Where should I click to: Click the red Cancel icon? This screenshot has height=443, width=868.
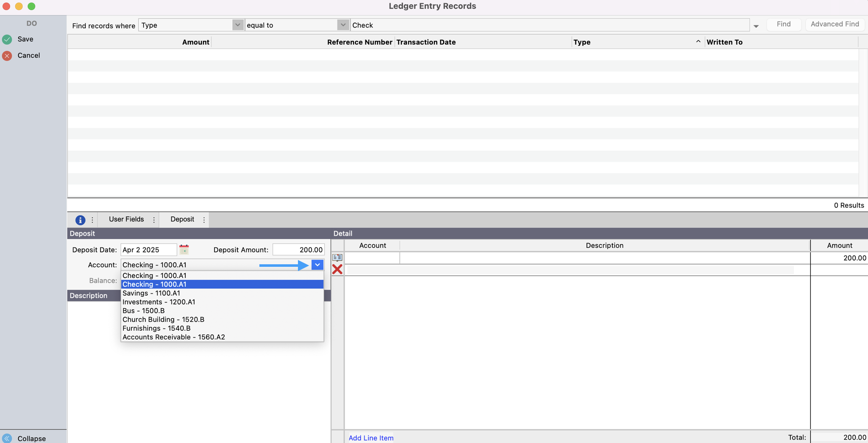tap(7, 56)
